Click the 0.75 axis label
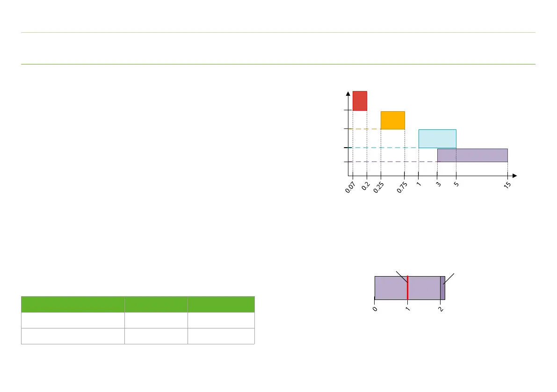Viewport: 557px width, 392px height. tap(402, 187)
